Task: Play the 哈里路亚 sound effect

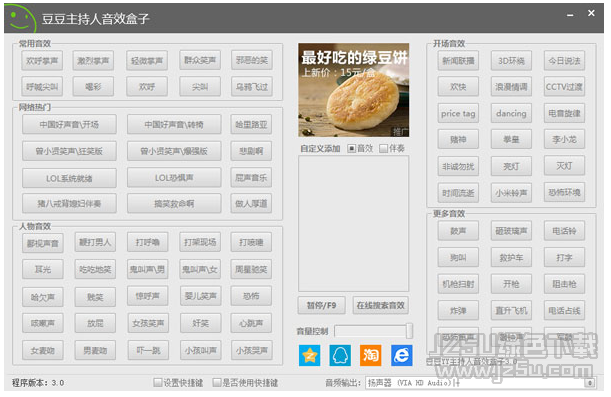Action: click(x=251, y=124)
